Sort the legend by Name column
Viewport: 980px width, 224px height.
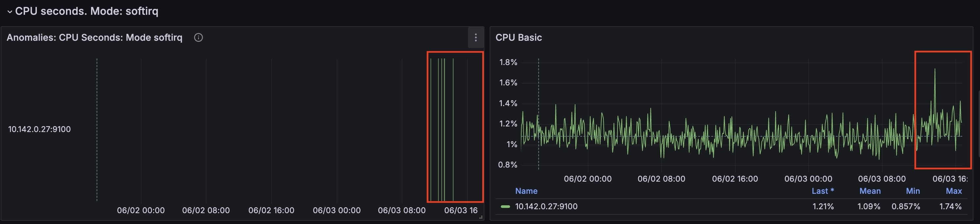[x=526, y=191]
